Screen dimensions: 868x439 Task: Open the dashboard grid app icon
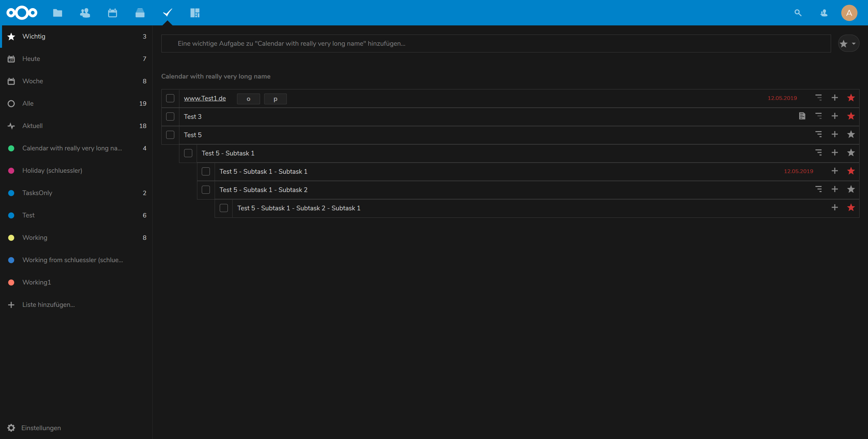coord(195,13)
